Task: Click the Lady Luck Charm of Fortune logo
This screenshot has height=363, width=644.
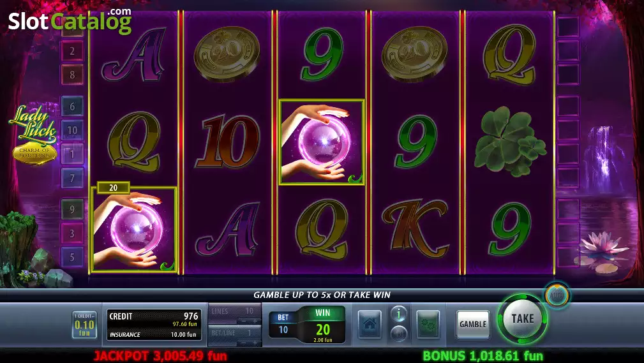Action: (x=34, y=135)
